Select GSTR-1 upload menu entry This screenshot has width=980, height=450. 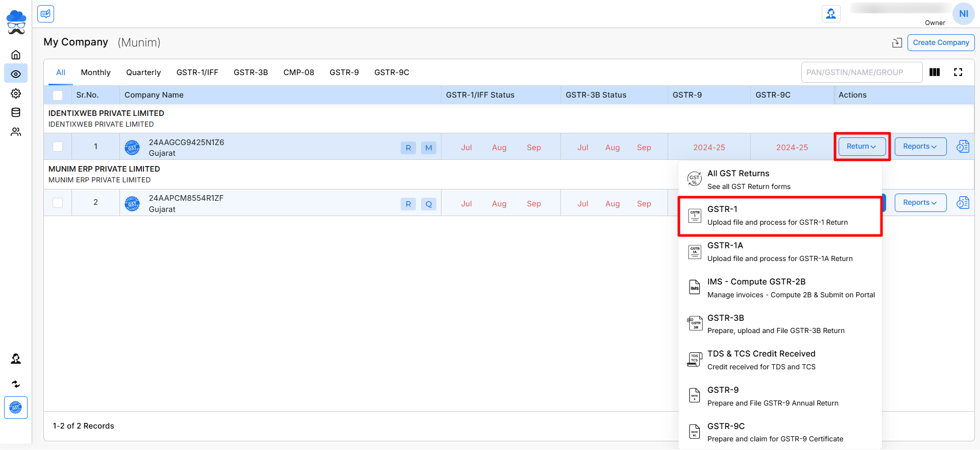tap(780, 216)
